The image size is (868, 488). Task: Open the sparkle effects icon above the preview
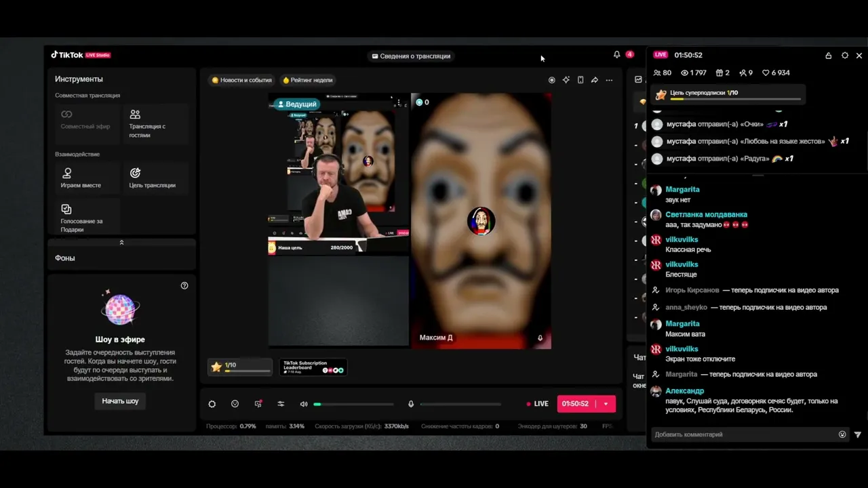point(566,80)
